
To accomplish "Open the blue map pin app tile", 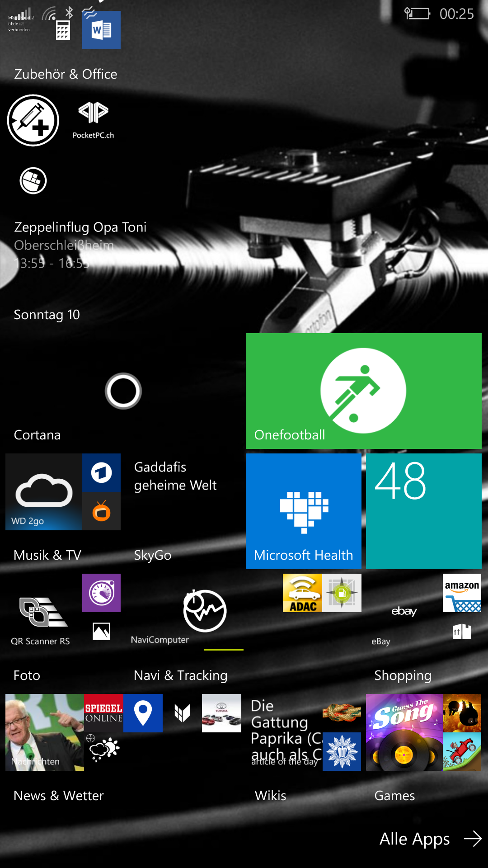I will click(143, 713).
